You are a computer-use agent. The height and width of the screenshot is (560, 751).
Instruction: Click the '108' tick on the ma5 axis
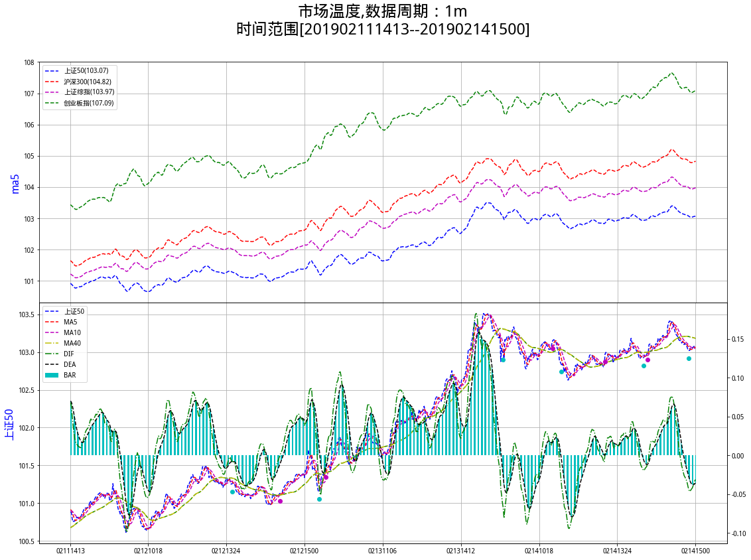click(29, 62)
